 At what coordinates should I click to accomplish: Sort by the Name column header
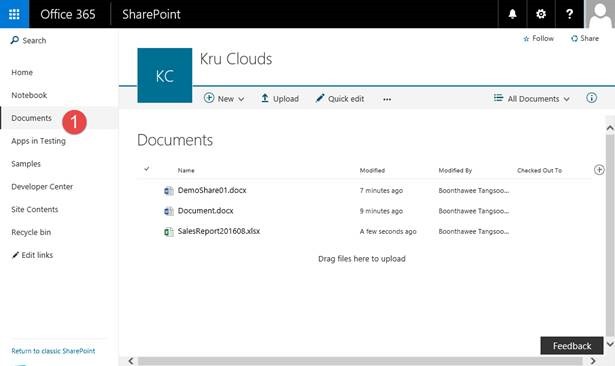pos(186,170)
